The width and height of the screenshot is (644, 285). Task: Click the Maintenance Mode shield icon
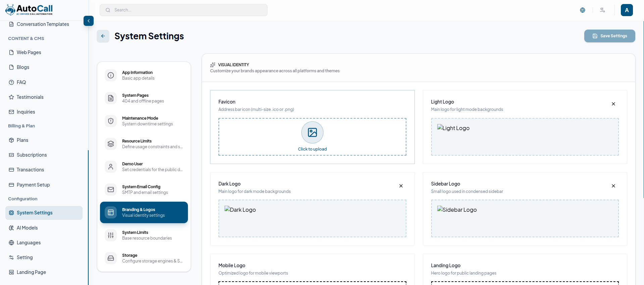[x=111, y=121]
